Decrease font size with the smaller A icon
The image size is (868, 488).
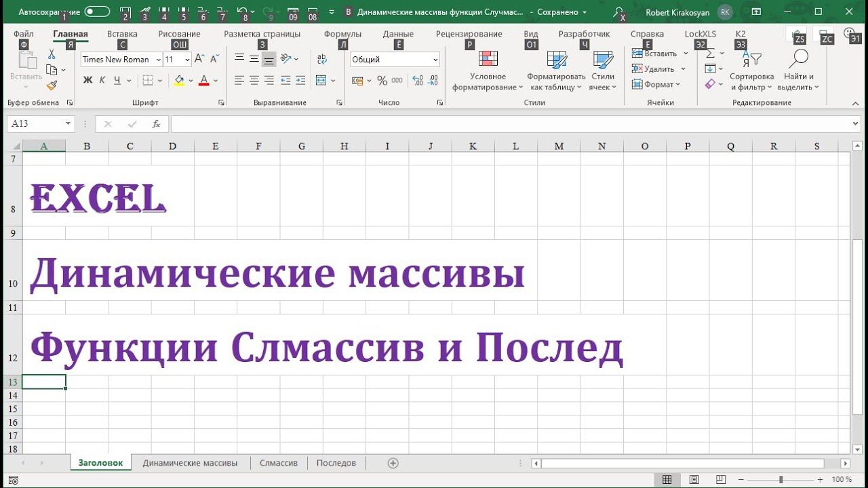point(214,59)
